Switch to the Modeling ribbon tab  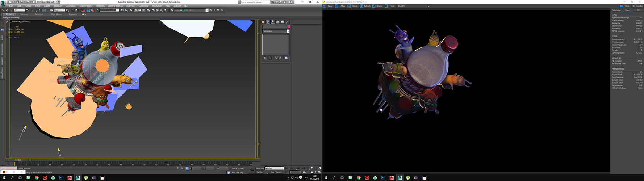click(x=10, y=14)
